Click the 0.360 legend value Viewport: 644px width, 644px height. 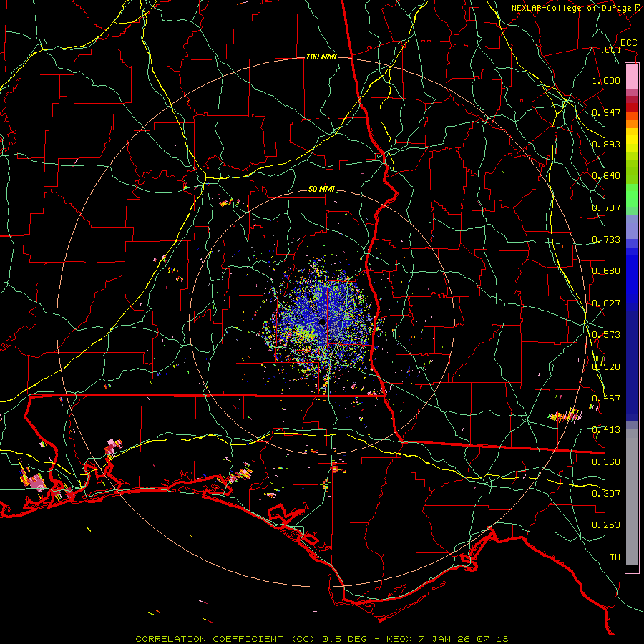point(606,462)
